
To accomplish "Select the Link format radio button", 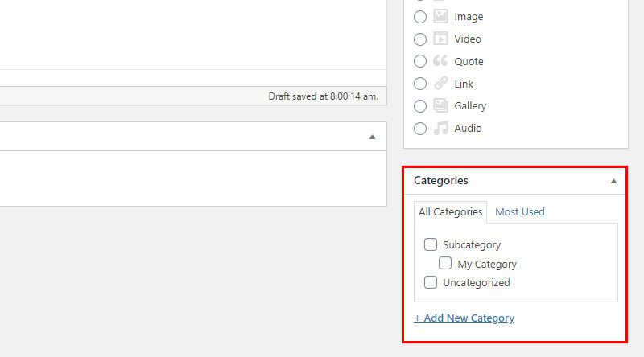I will pyautogui.click(x=420, y=84).
